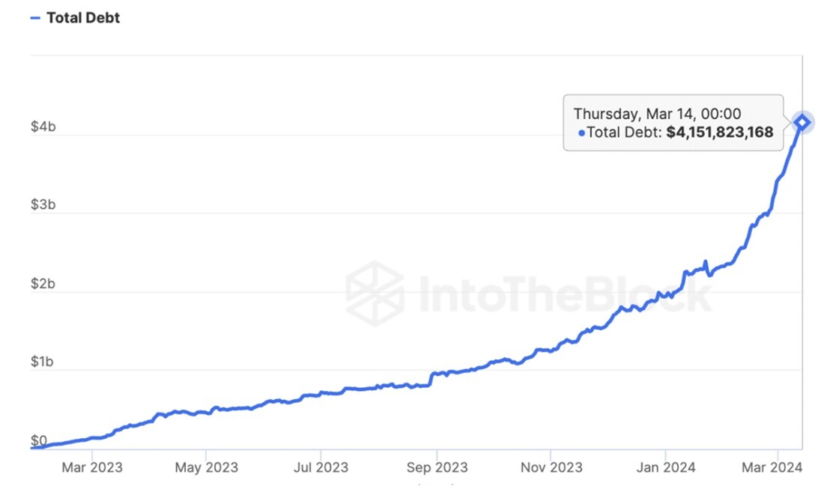824x504 pixels.
Task: Select the Jul 2023 axis label
Action: pyautogui.click(x=321, y=467)
